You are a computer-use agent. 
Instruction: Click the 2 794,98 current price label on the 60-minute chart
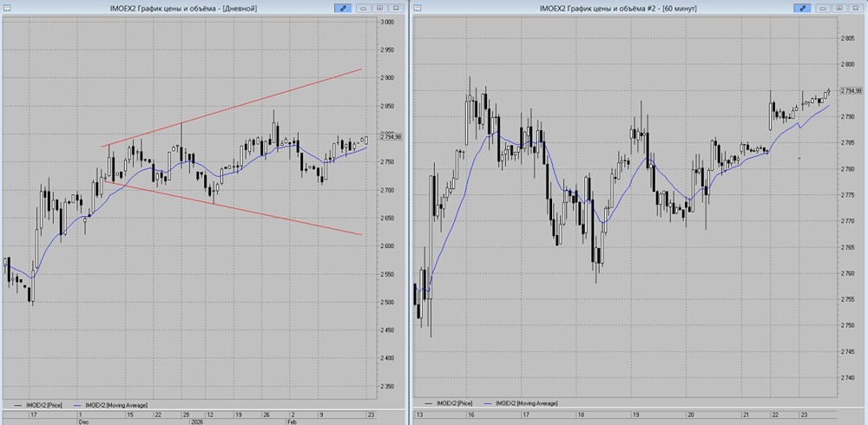click(852, 90)
